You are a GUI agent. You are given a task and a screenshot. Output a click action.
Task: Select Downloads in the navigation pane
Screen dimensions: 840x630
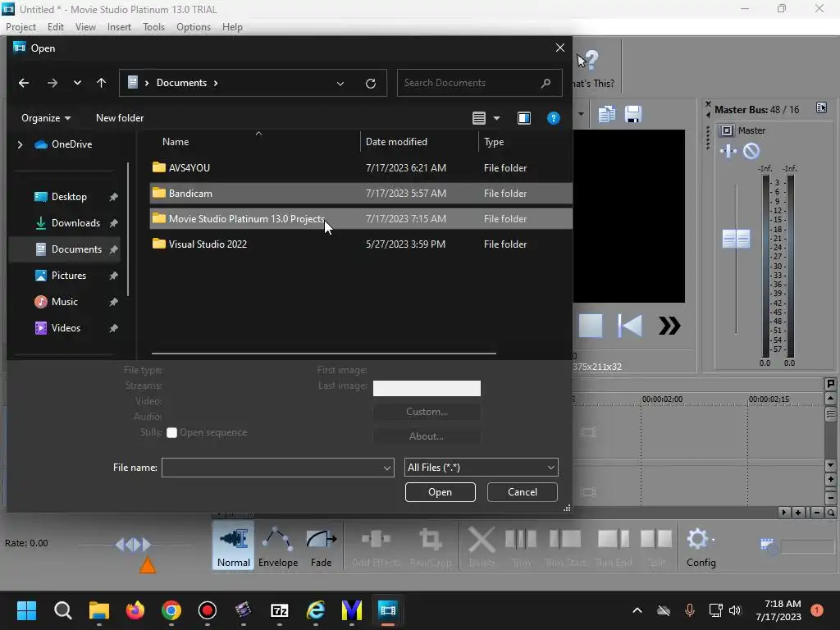[x=75, y=223]
